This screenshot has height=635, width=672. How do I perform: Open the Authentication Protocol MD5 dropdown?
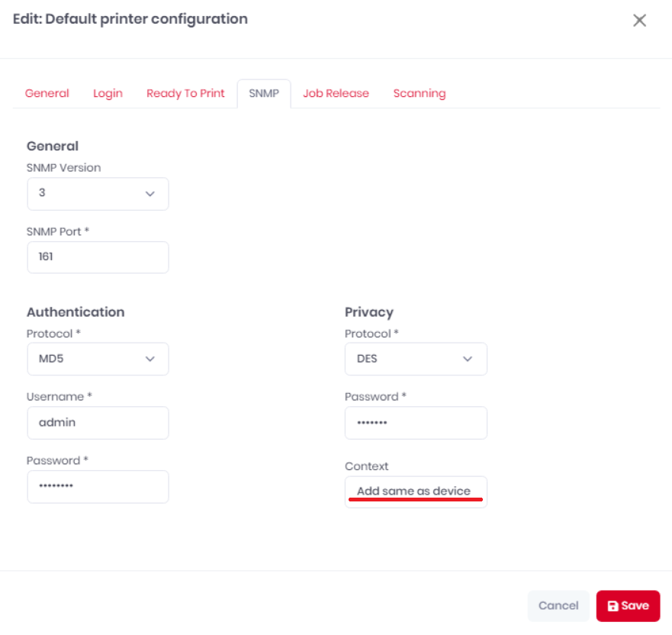click(x=98, y=359)
